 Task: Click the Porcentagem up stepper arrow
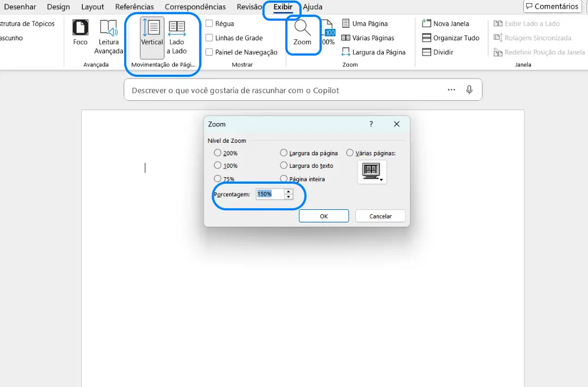pyautogui.click(x=288, y=191)
